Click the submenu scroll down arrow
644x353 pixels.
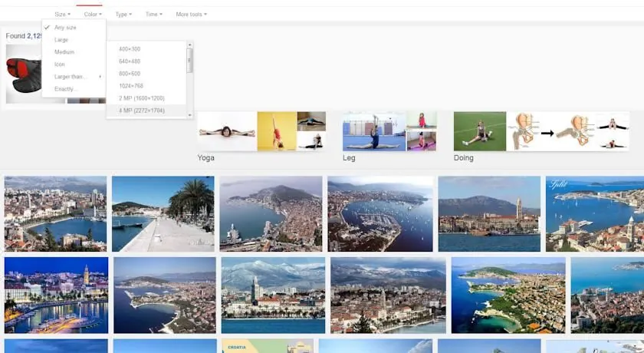(190, 115)
